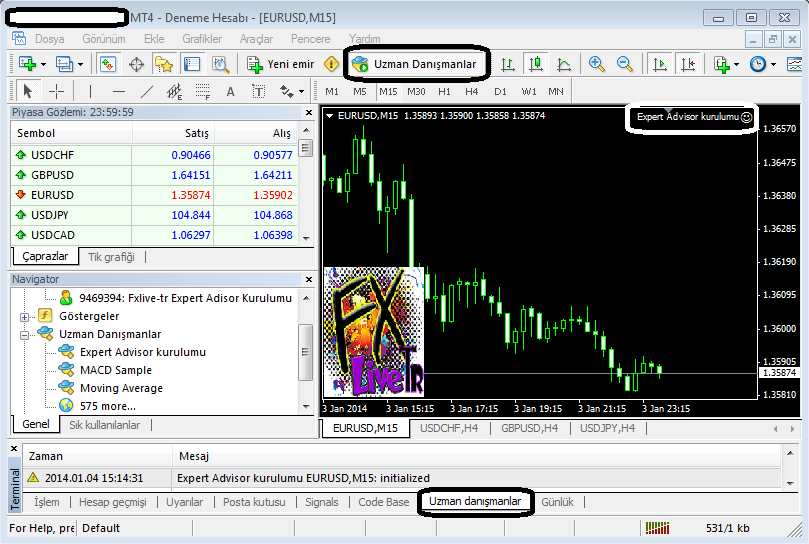Open the Grafikler menu

pyautogui.click(x=202, y=39)
